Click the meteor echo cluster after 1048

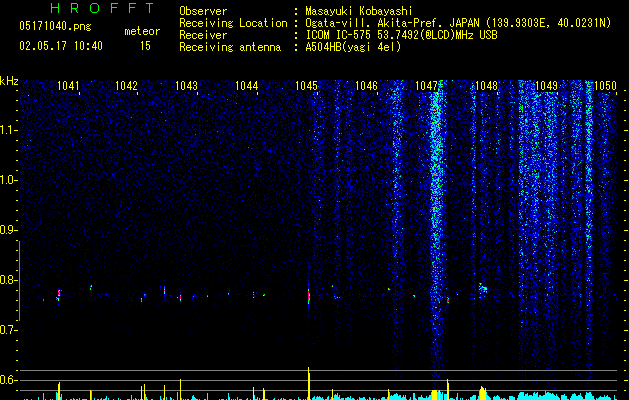pyautogui.click(x=483, y=288)
